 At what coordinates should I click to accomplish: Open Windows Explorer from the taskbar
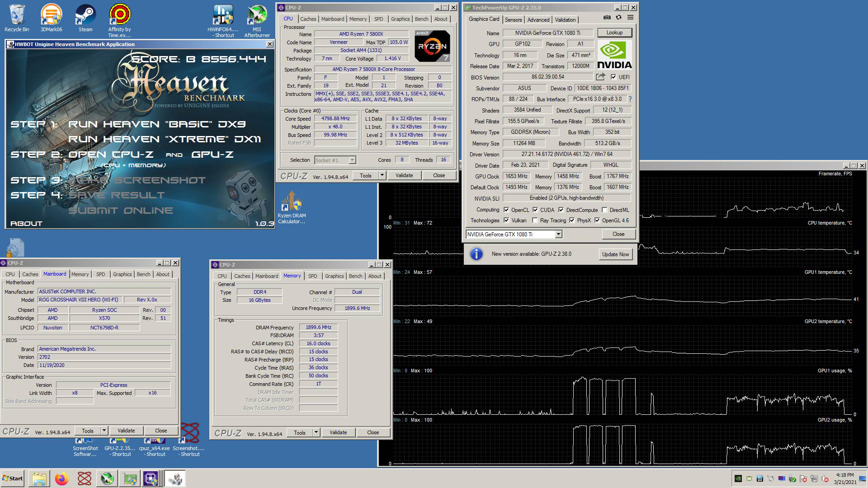pos(39,479)
